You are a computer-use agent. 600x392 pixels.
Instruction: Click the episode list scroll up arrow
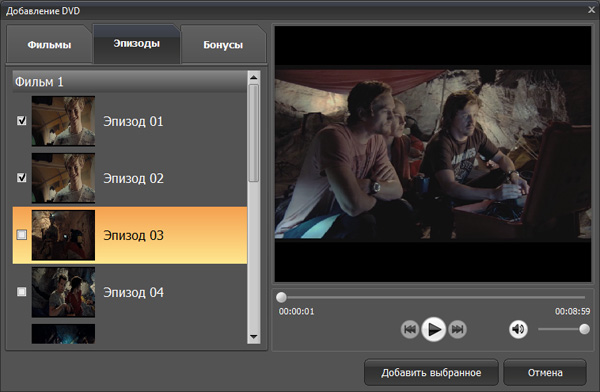pos(253,78)
